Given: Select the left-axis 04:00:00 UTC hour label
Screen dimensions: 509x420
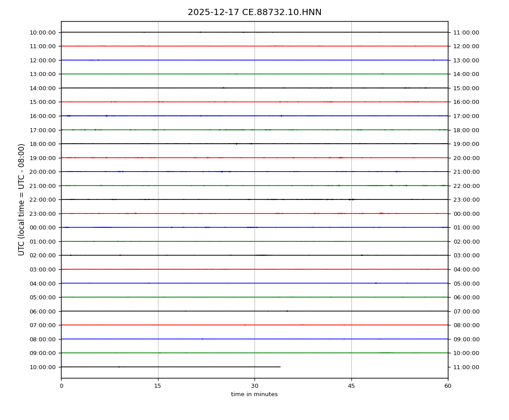Looking at the screenshot, I should [x=43, y=283].
